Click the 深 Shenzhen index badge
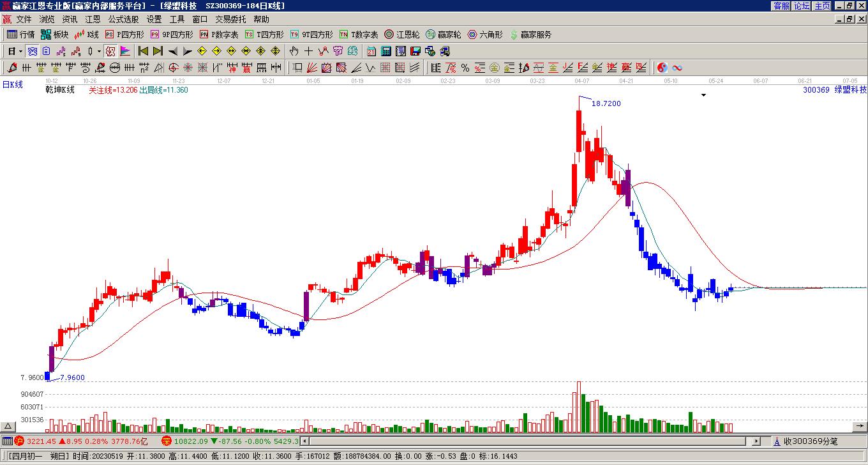 166,441
